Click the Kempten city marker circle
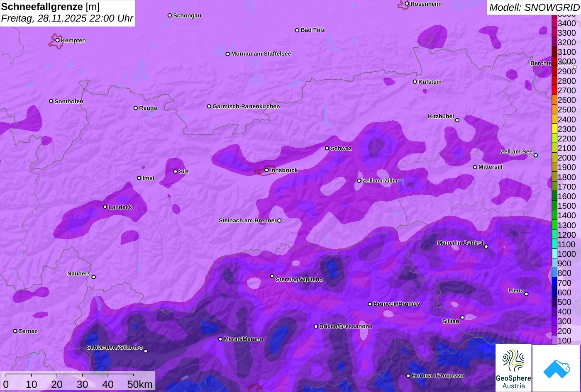Viewport: 581px width, 392px height. pyautogui.click(x=58, y=40)
